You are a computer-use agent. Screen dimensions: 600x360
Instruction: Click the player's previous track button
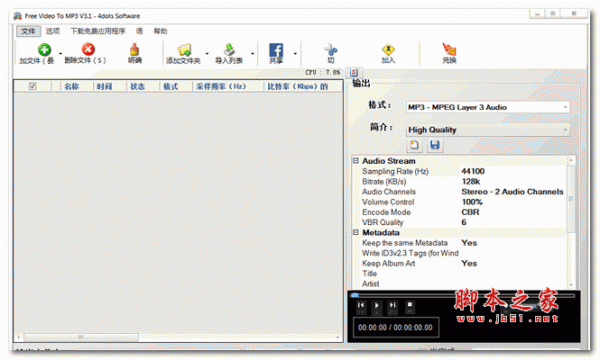click(x=361, y=305)
